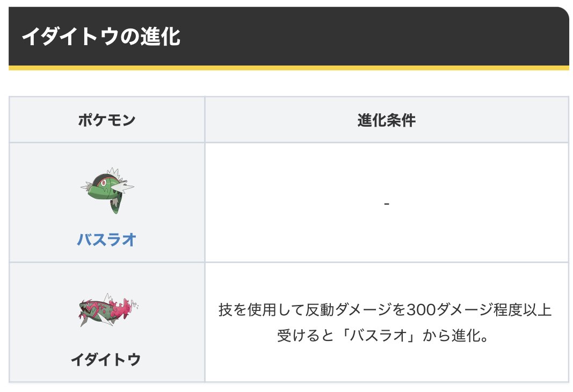Click the dash in バスラオ's evolution condition cell

point(387,203)
